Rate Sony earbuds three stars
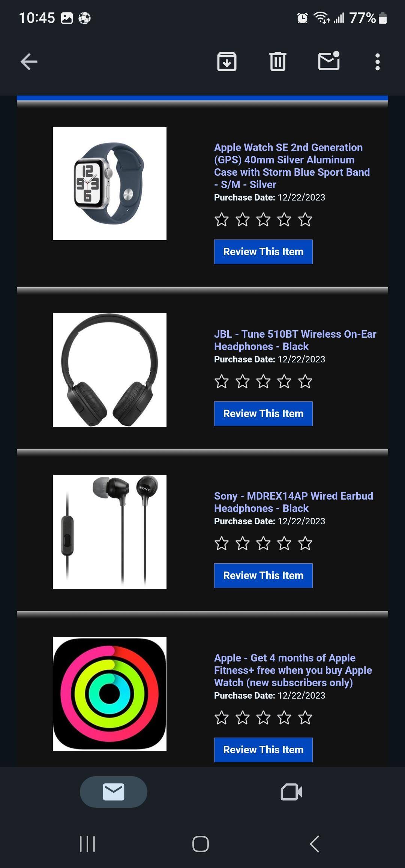Image resolution: width=405 pixels, height=868 pixels. pos(264,543)
